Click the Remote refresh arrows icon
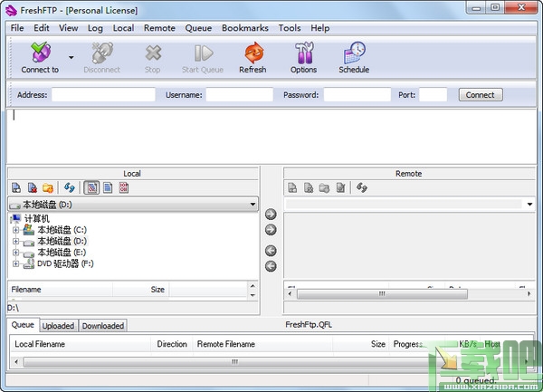543x392 pixels. (362, 187)
